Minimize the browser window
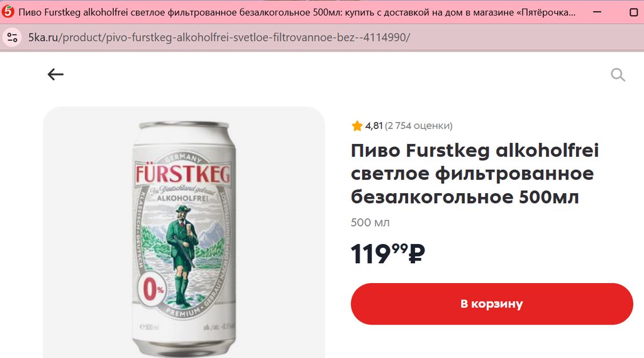This screenshot has height=358, width=644. (597, 12)
